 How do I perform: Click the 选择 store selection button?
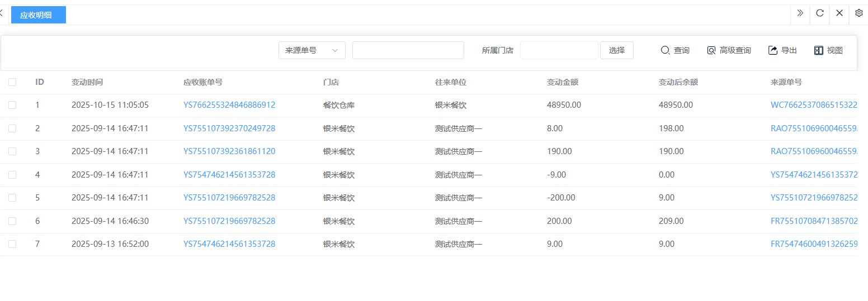click(616, 50)
